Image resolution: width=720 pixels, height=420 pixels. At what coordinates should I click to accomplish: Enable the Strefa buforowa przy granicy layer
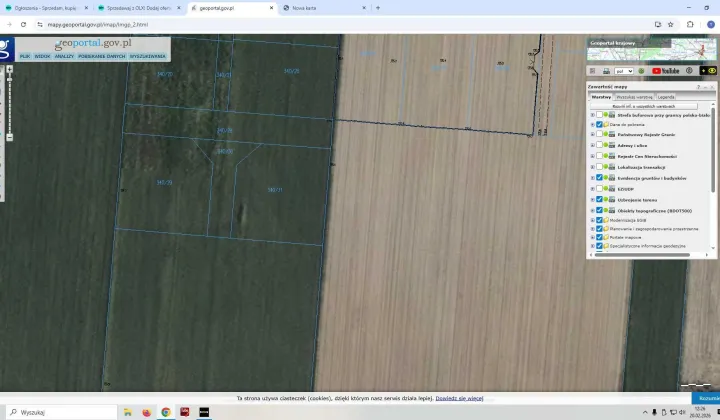click(600, 115)
